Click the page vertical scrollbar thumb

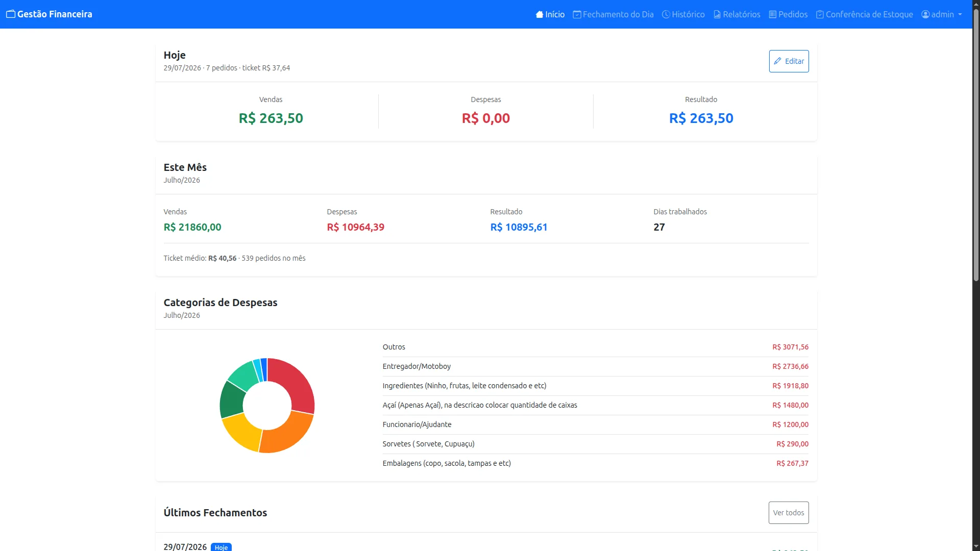pyautogui.click(x=976, y=145)
